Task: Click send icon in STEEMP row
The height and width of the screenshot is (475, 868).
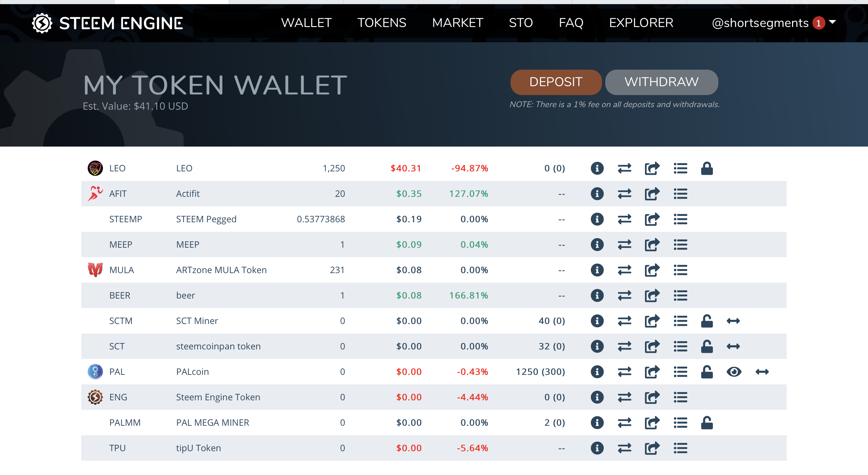Action: click(652, 219)
